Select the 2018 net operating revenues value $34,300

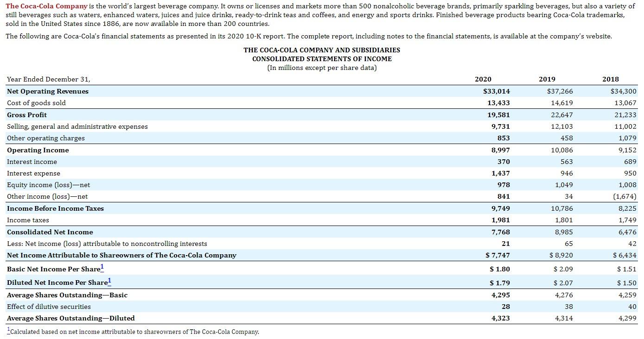624,91
